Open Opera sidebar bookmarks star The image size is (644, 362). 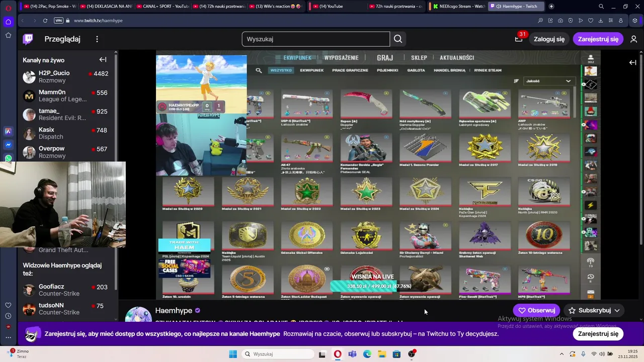[8, 35]
